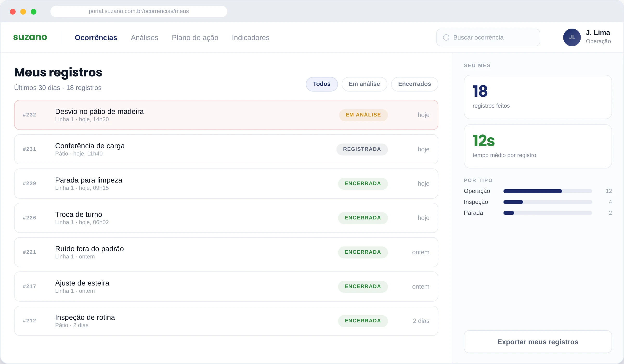Click the EM ANÁLISE status badge
Image resolution: width=624 pixels, height=364 pixels.
(x=363, y=115)
